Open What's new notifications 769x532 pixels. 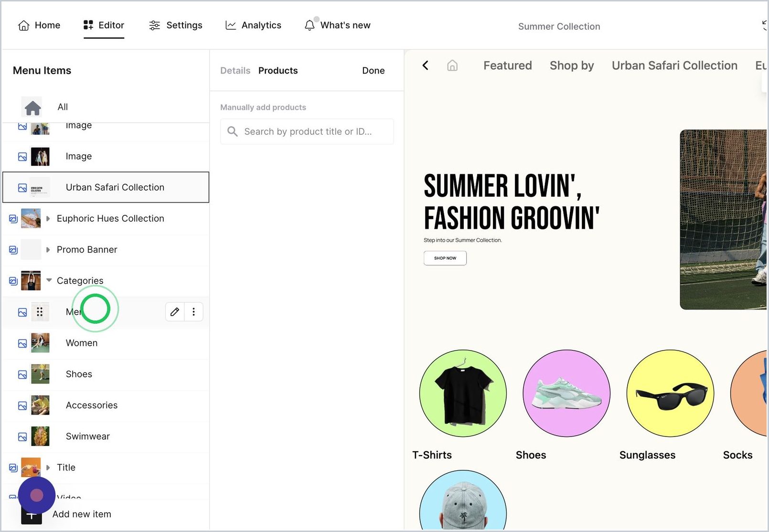click(337, 25)
